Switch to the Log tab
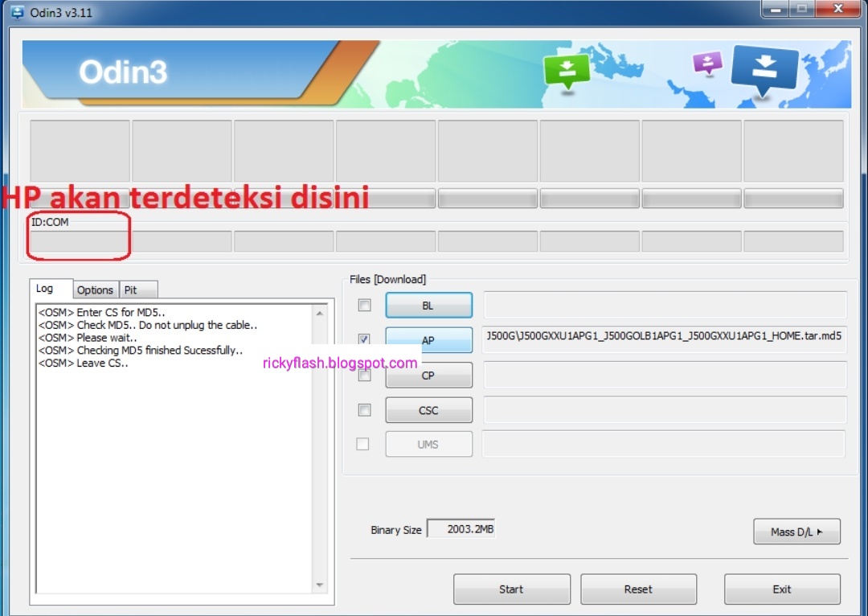868x616 pixels. [51, 289]
